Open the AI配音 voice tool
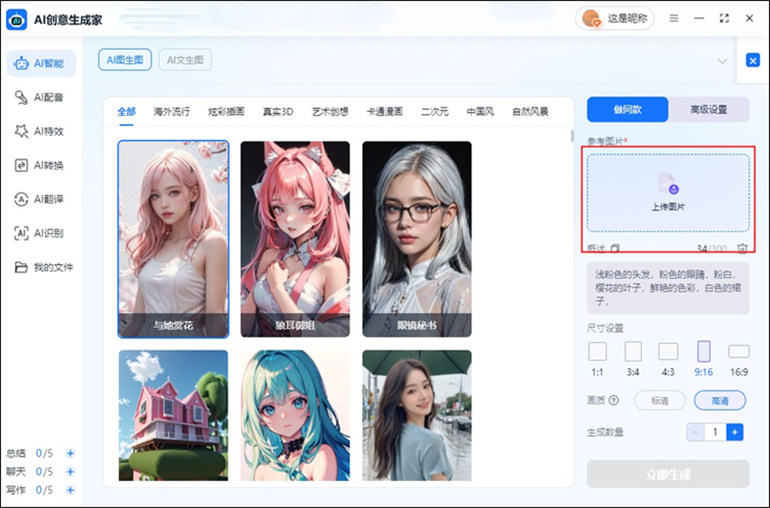770x508 pixels. pos(41,97)
